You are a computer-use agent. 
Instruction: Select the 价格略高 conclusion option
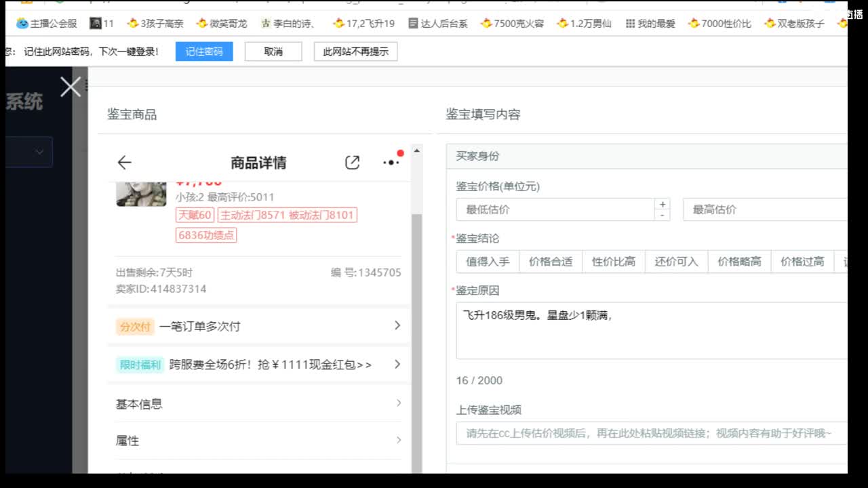740,261
